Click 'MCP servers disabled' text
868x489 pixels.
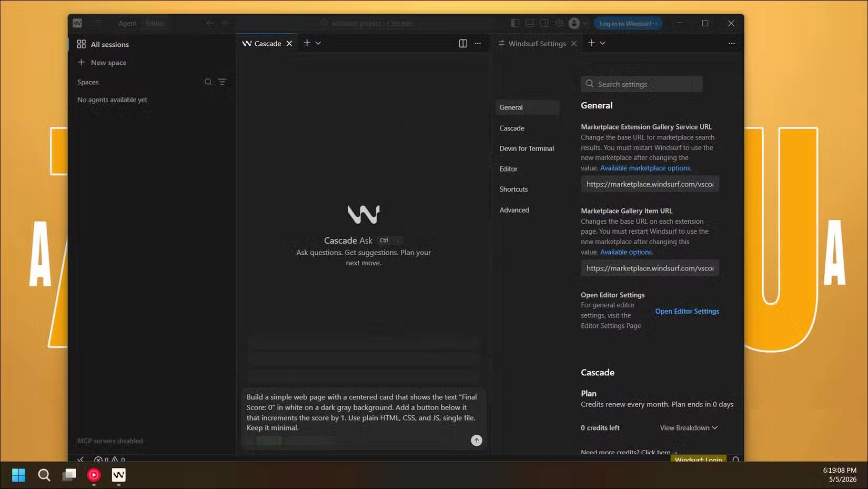(x=110, y=441)
